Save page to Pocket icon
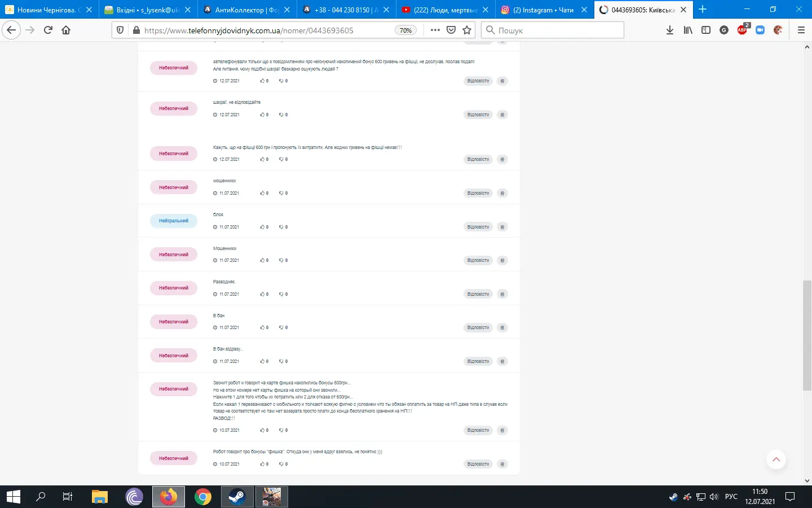Image resolution: width=812 pixels, height=508 pixels. click(451, 30)
